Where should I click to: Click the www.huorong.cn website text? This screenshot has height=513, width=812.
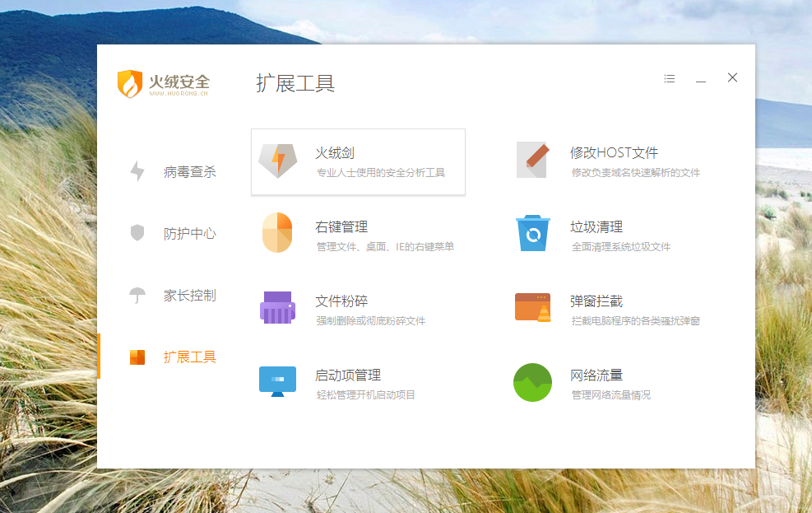[x=179, y=94]
